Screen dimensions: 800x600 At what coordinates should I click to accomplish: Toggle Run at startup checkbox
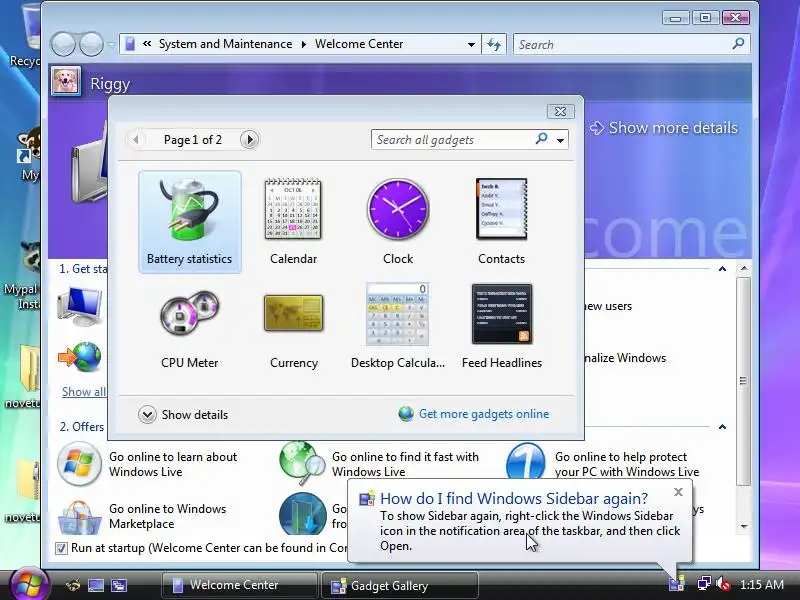61,548
